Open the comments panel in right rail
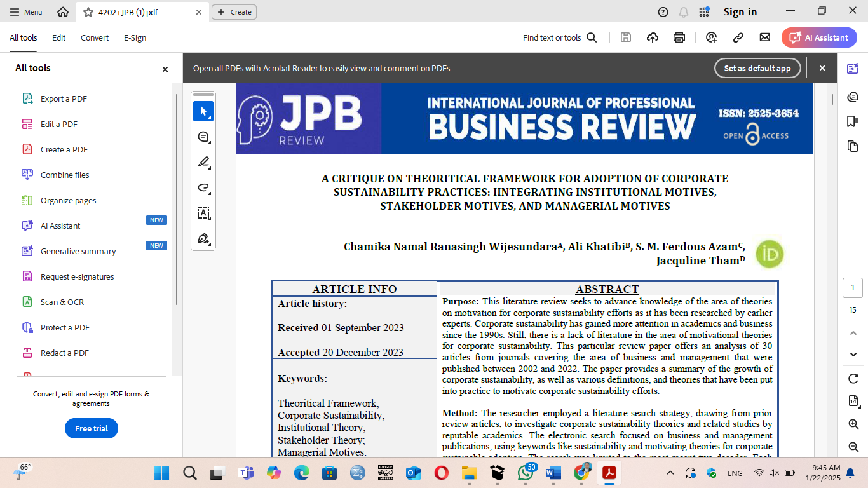This screenshot has height=488, width=868. point(853,97)
